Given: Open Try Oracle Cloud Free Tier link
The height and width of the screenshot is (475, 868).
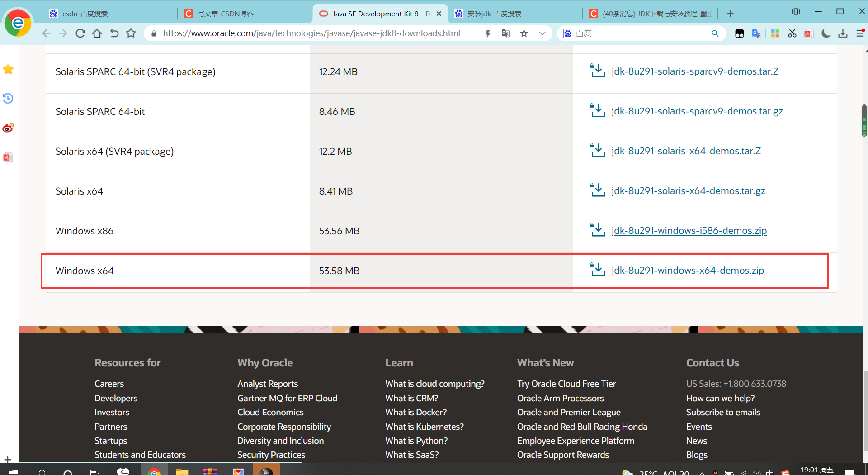Looking at the screenshot, I should [x=566, y=384].
